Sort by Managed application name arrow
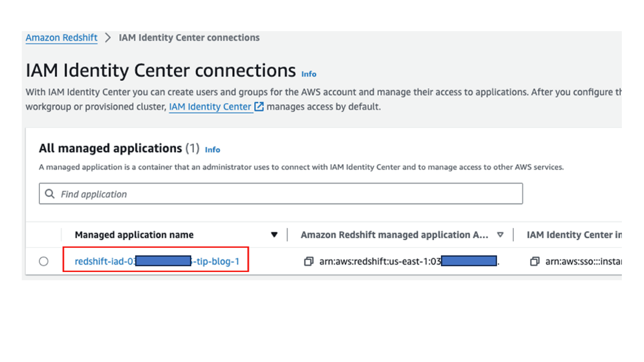The width and height of the screenshot is (644, 362). point(274,235)
